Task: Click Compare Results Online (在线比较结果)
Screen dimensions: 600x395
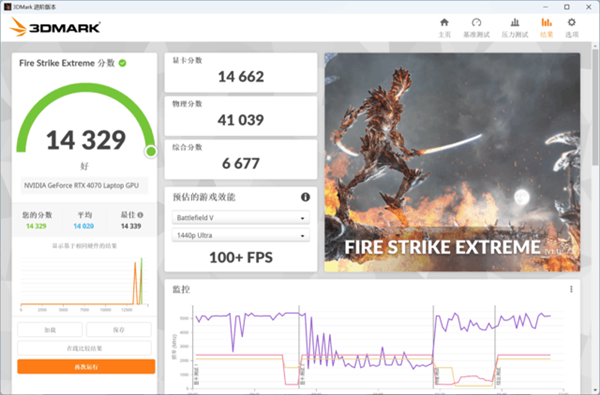Action: [85, 348]
